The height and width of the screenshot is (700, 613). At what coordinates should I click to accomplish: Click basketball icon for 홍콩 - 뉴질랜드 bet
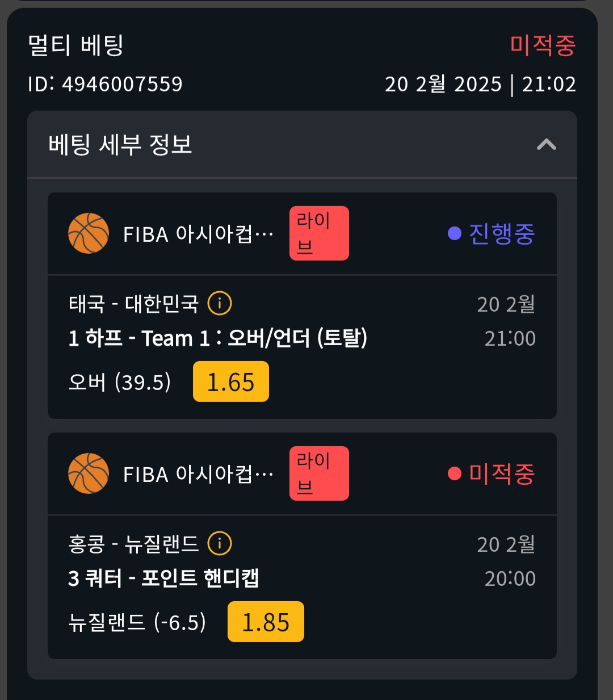[x=88, y=473]
